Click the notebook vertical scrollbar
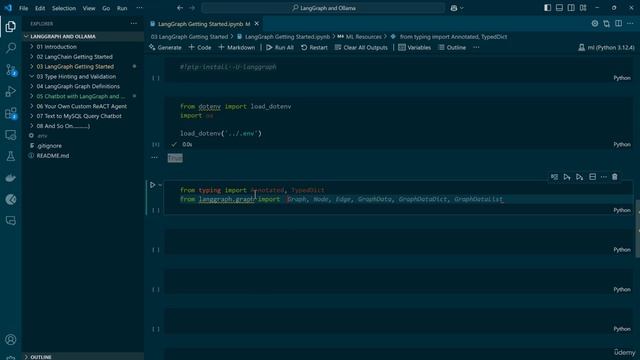This screenshot has height=360, width=640. tap(638, 229)
